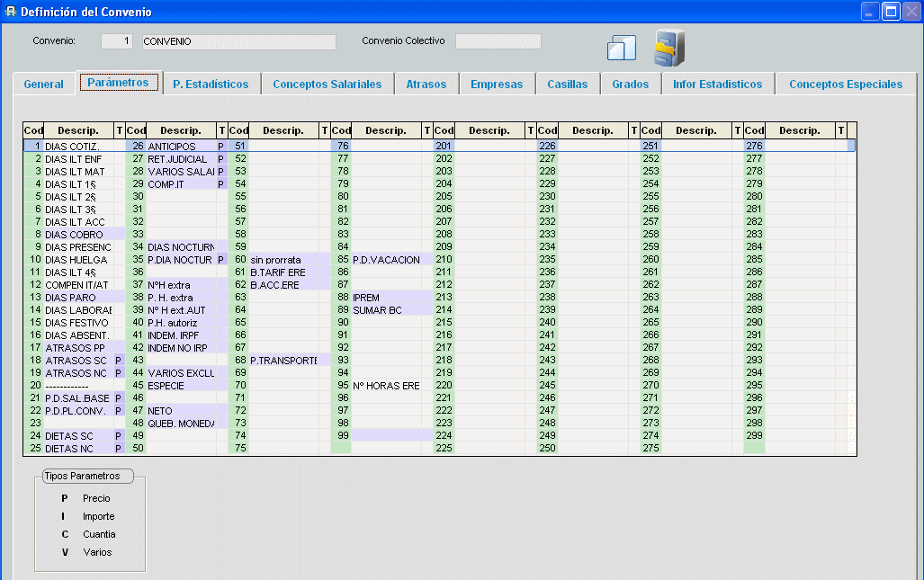924x580 pixels.
Task: Click the copy documents icon
Action: (622, 48)
